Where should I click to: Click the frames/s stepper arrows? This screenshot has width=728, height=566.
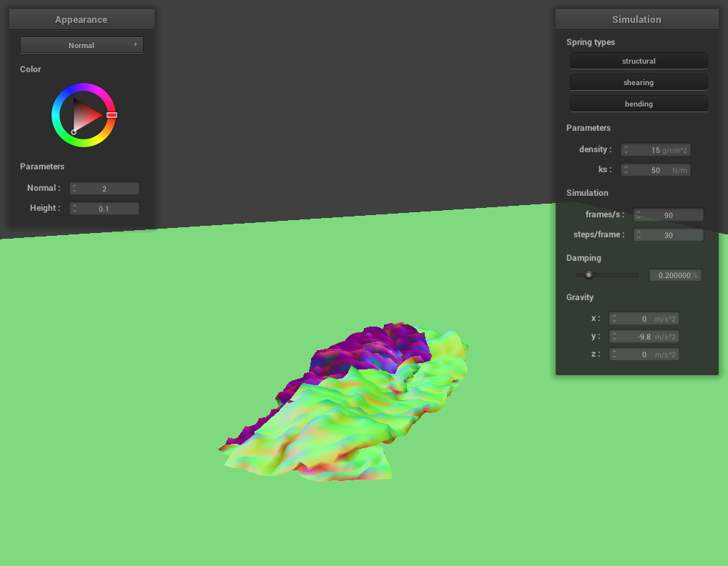639,215
